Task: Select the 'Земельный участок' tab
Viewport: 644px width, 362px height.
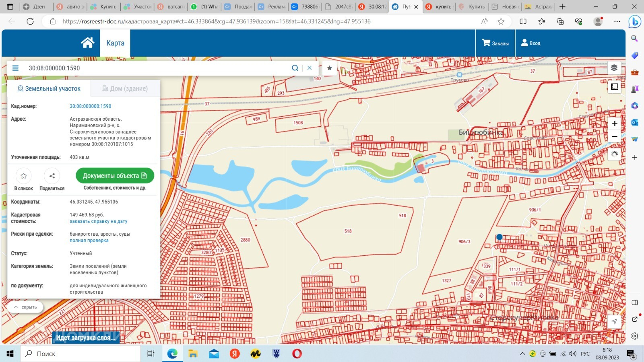Action: [49, 88]
